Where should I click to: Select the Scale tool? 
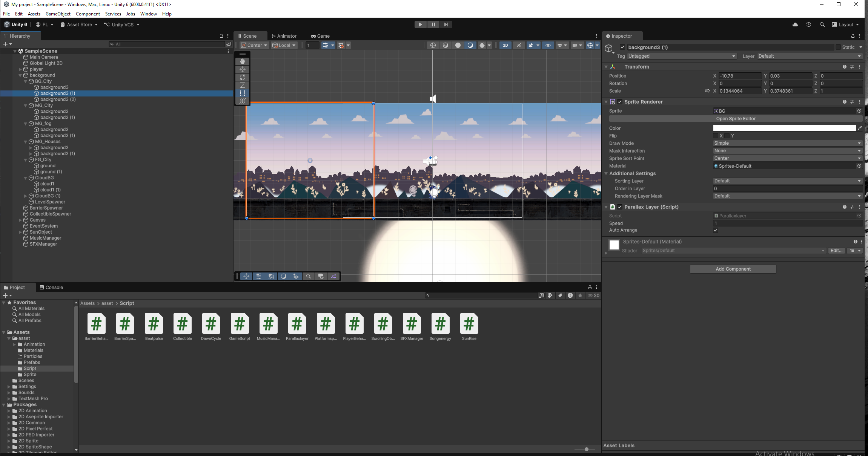pyautogui.click(x=243, y=85)
